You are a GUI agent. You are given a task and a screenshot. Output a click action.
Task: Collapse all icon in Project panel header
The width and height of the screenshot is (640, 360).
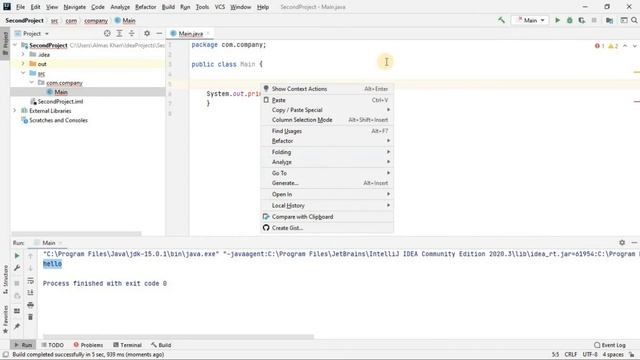(x=131, y=33)
